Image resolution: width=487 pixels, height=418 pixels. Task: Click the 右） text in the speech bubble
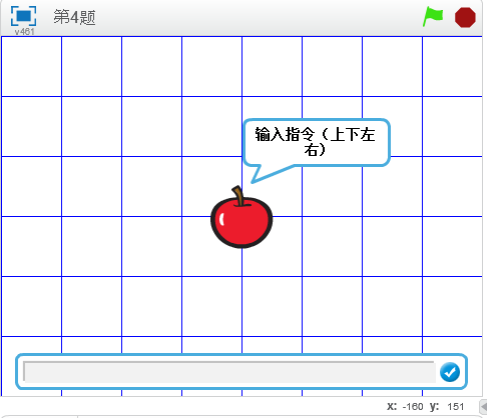(315, 150)
